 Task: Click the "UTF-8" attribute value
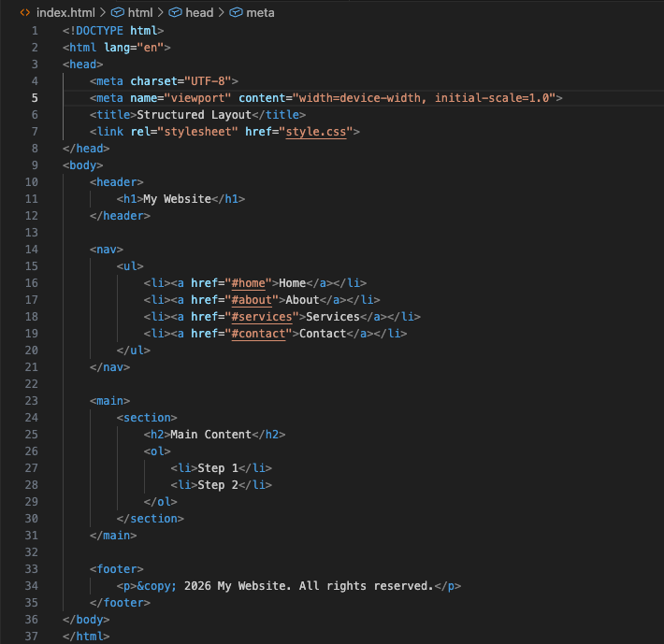click(208, 81)
